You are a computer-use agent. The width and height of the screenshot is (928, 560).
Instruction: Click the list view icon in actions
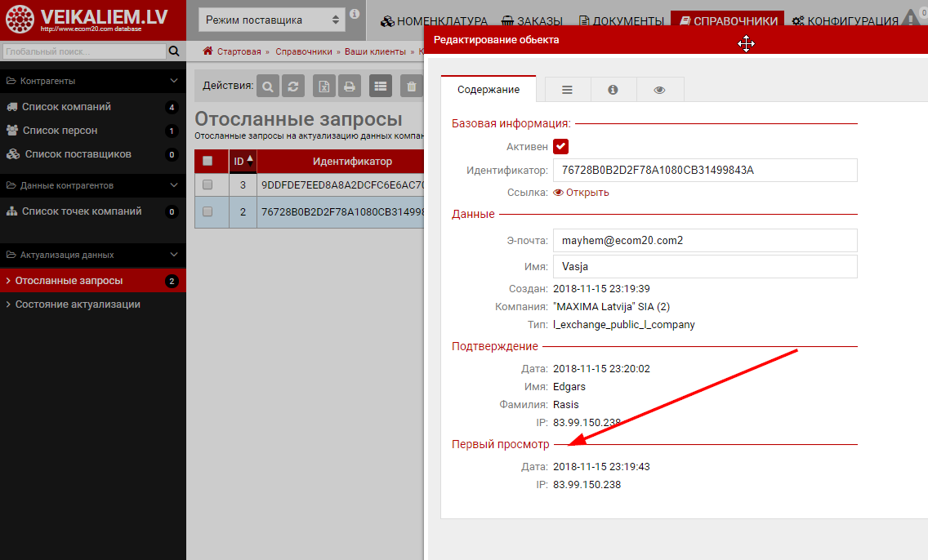[x=380, y=86]
